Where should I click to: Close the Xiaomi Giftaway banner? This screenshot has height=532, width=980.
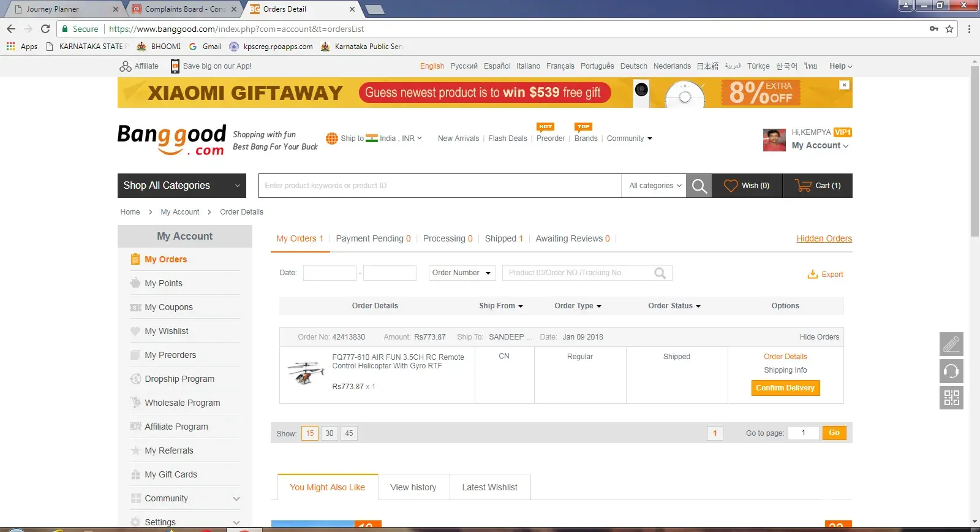point(844,85)
